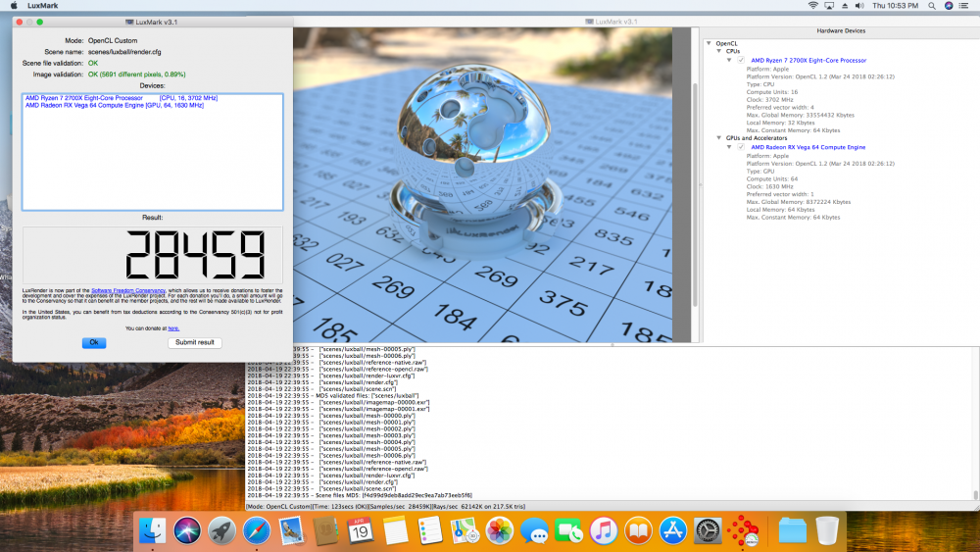Viewport: 980px width, 552px height.
Task: Click 'Max. Global Memory: 33554432 Kbytes' row
Action: [800, 115]
